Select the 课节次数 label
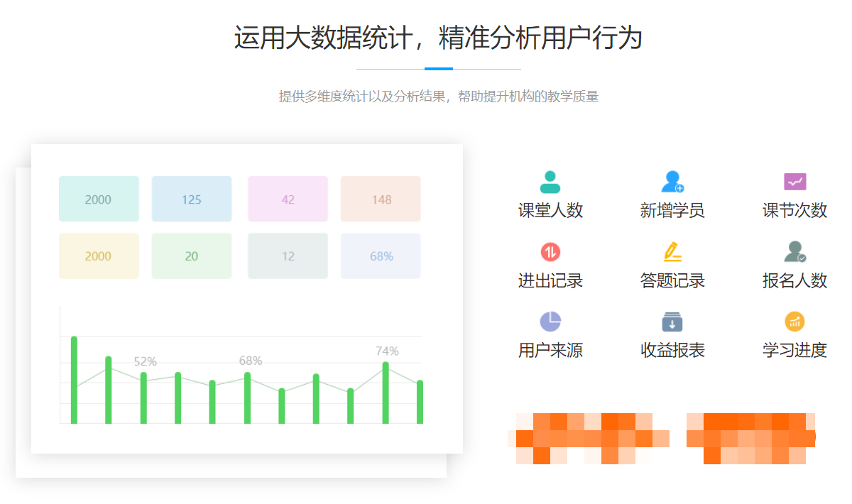Image resolution: width=852 pixels, height=504 pixels. coord(794,210)
